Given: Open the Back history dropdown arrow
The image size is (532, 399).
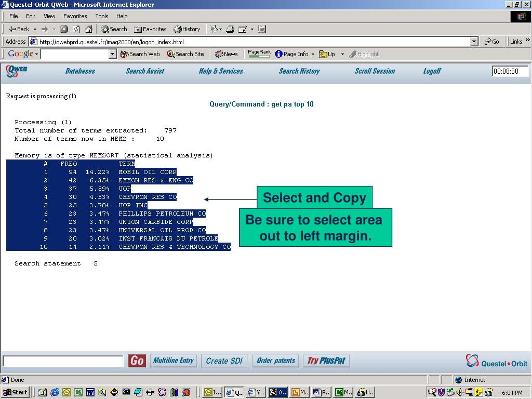Looking at the screenshot, I should pyautogui.click(x=35, y=30).
